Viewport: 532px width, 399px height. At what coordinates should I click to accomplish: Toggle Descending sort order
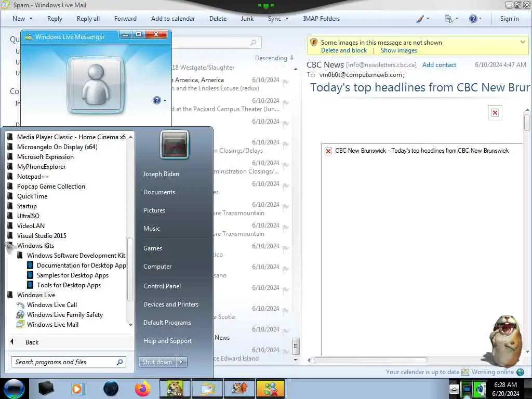click(x=274, y=58)
